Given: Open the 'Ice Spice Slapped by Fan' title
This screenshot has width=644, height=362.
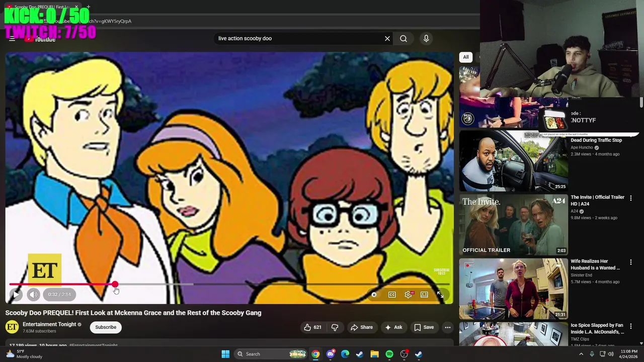Looking at the screenshot, I should pyautogui.click(x=597, y=328).
